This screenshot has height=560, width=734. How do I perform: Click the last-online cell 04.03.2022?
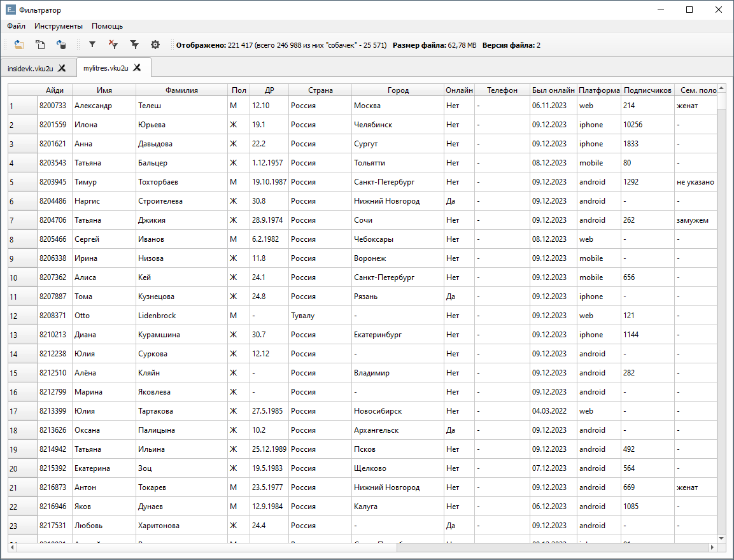[553, 411]
